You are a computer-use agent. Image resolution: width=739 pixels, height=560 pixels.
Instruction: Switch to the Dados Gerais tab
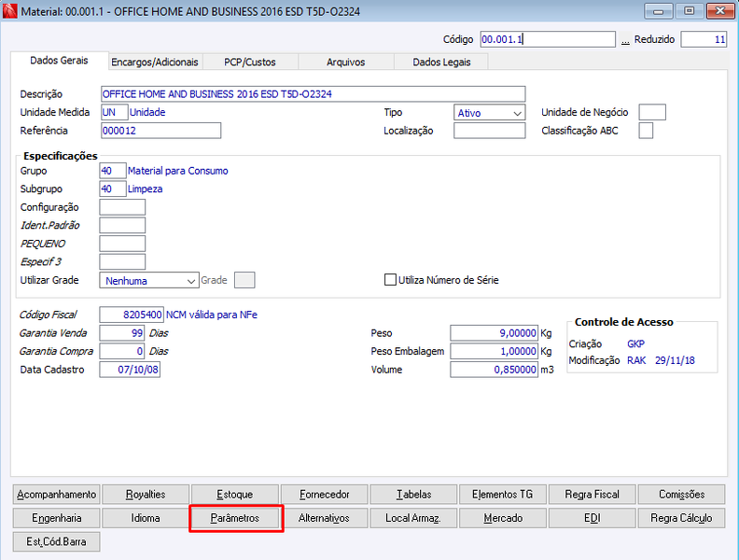coord(59,61)
